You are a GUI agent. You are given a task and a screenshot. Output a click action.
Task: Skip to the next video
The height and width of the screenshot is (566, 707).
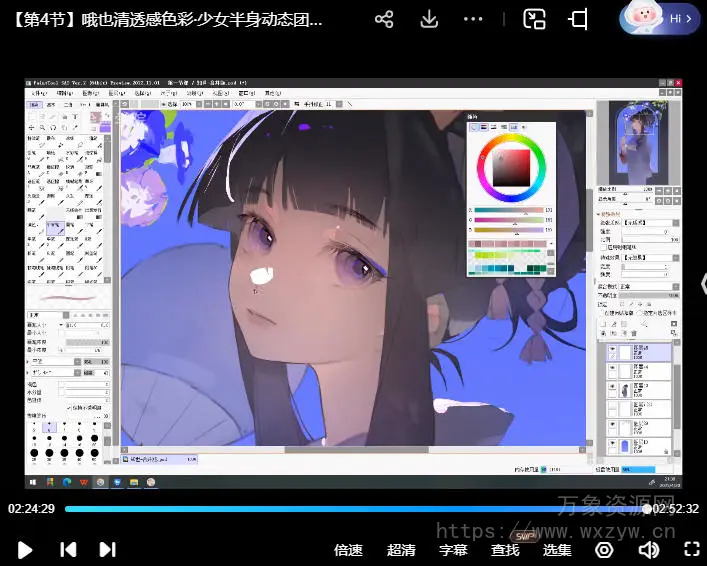click(108, 549)
